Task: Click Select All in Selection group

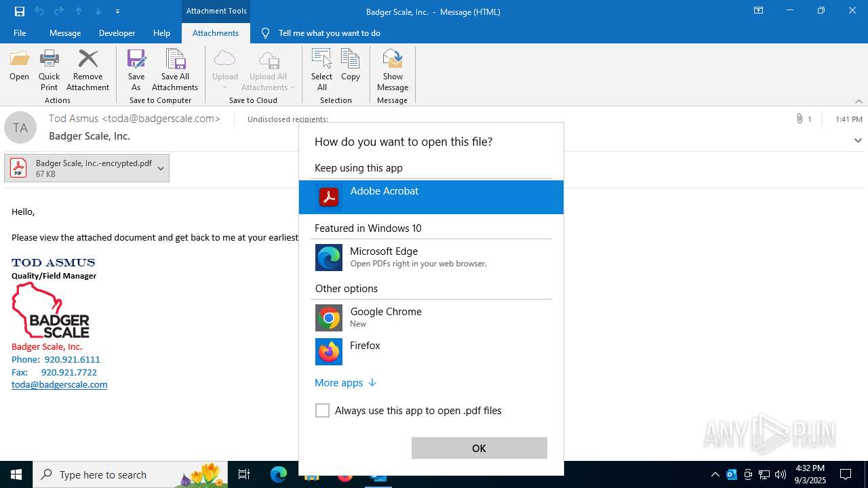Action: click(322, 70)
